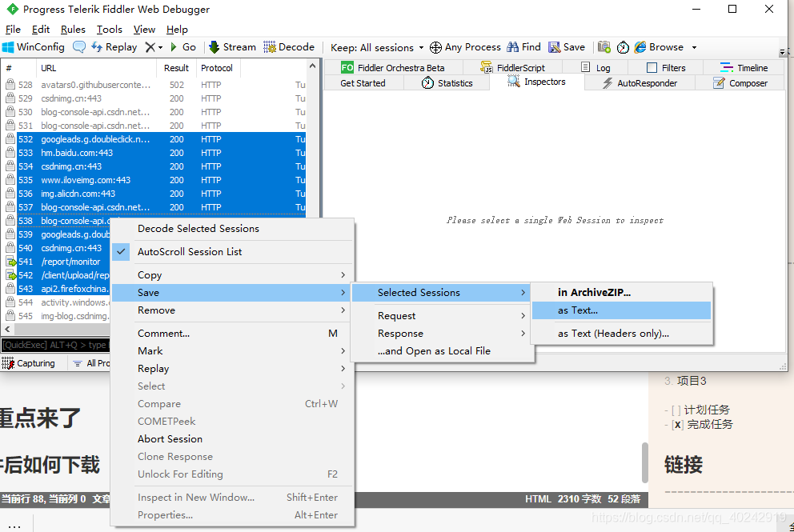794x532 pixels.
Task: Click the Browse toolbar button
Action: tap(659, 47)
